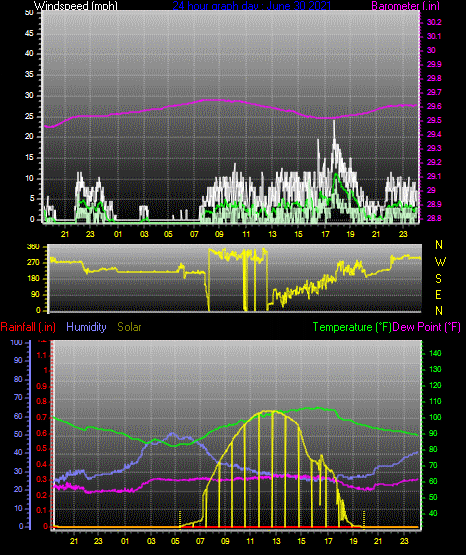Click the '30.2' barometer axis value
Screen dimensions: 466x555
pos(434,22)
